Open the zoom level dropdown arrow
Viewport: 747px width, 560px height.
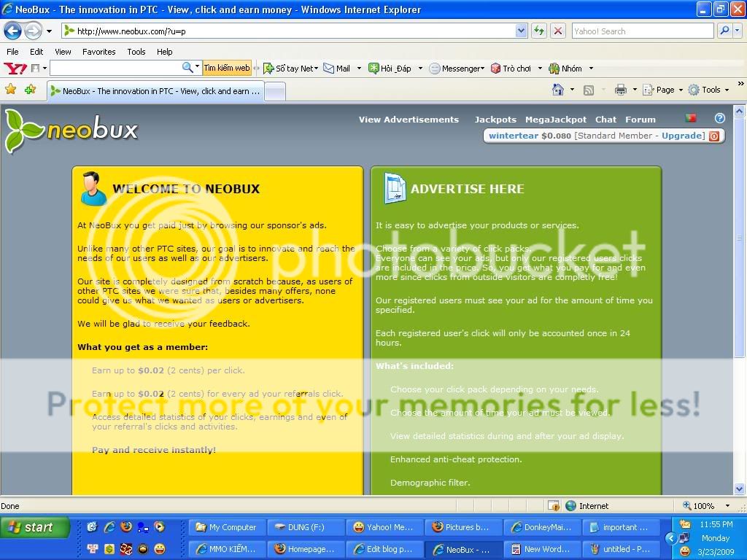727,506
